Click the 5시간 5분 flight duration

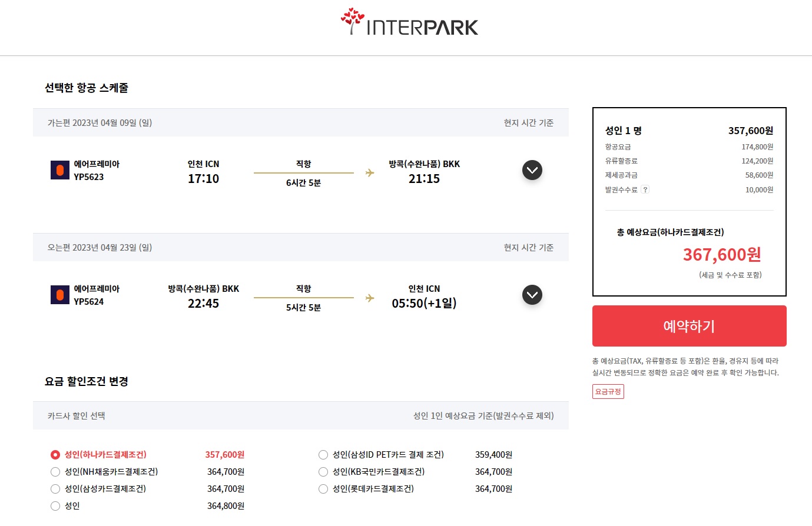(x=304, y=308)
